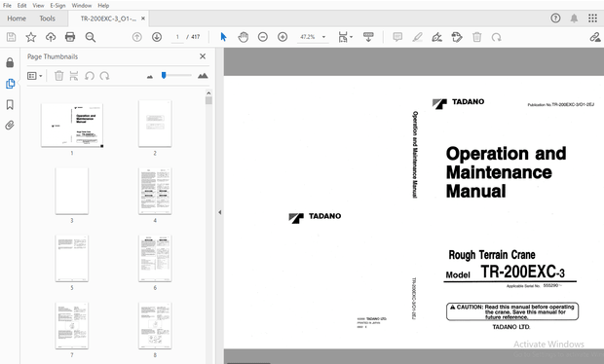This screenshot has width=604, height=364.
Task: Rotate page counterclockwise in thumbnails panel
Action: click(90, 76)
